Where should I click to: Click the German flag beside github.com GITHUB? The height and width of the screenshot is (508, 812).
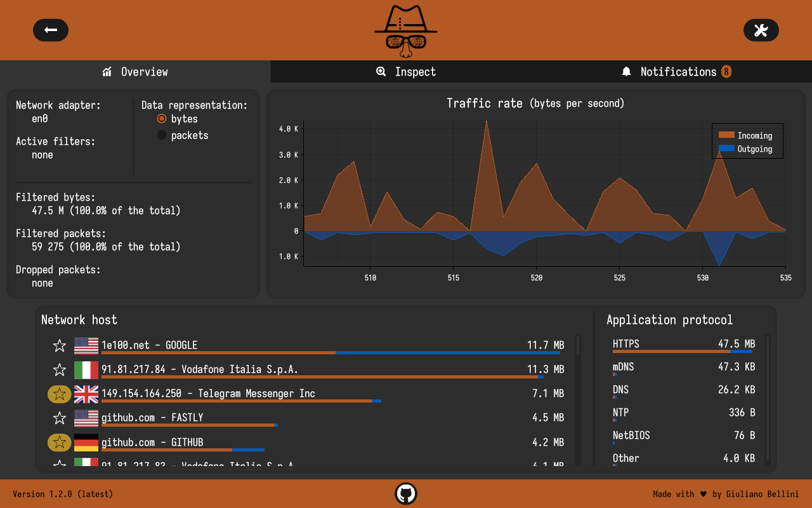(x=86, y=442)
